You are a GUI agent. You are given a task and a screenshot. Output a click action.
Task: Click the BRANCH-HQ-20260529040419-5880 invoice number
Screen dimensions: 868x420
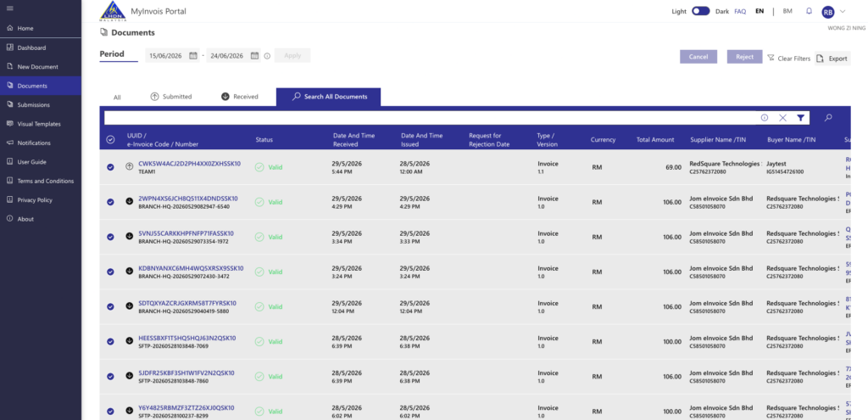click(x=183, y=311)
